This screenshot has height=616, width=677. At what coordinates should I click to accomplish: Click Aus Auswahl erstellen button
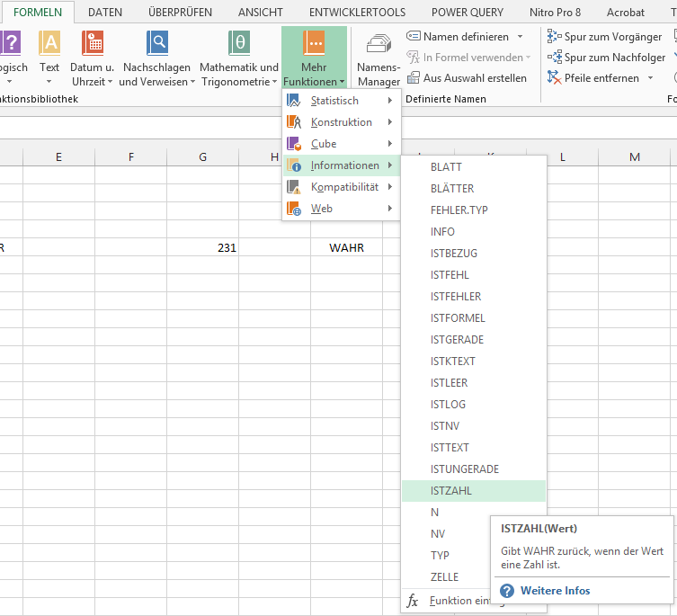pos(467,78)
